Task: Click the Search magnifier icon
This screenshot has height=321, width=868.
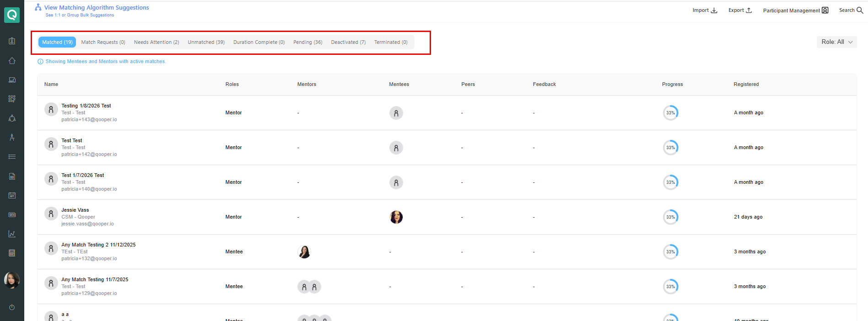Action: (x=860, y=10)
